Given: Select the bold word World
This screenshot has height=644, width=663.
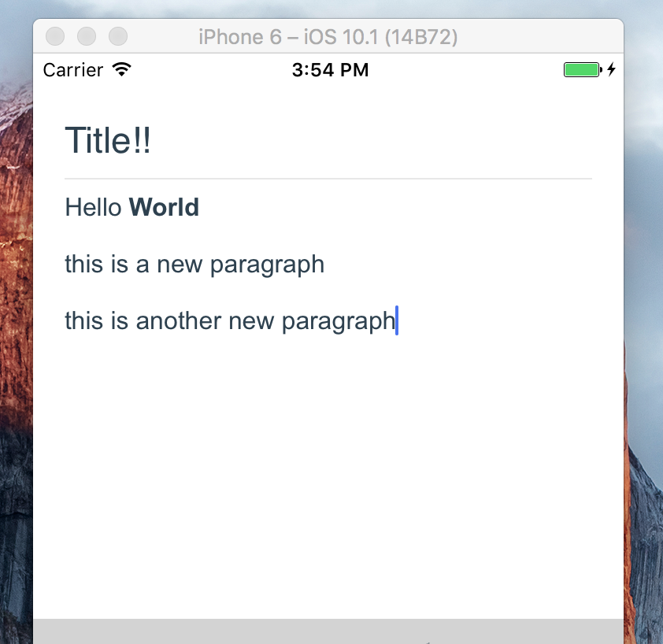Looking at the screenshot, I should coord(164,207).
